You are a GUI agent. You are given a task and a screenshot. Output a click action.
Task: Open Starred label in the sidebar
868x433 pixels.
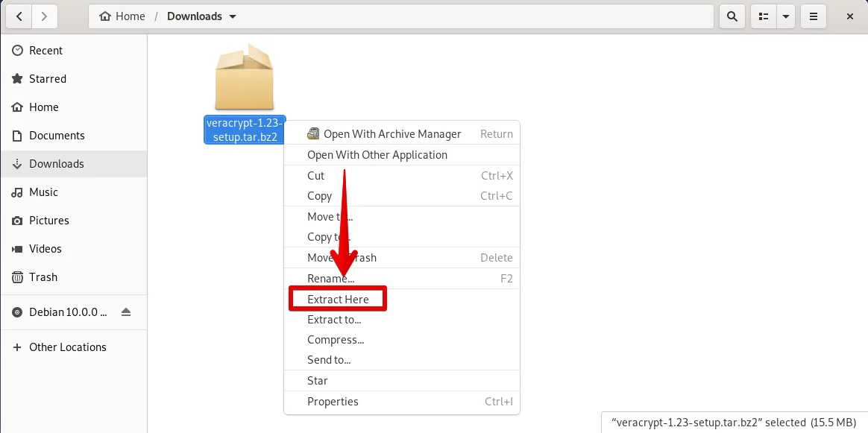tap(48, 78)
